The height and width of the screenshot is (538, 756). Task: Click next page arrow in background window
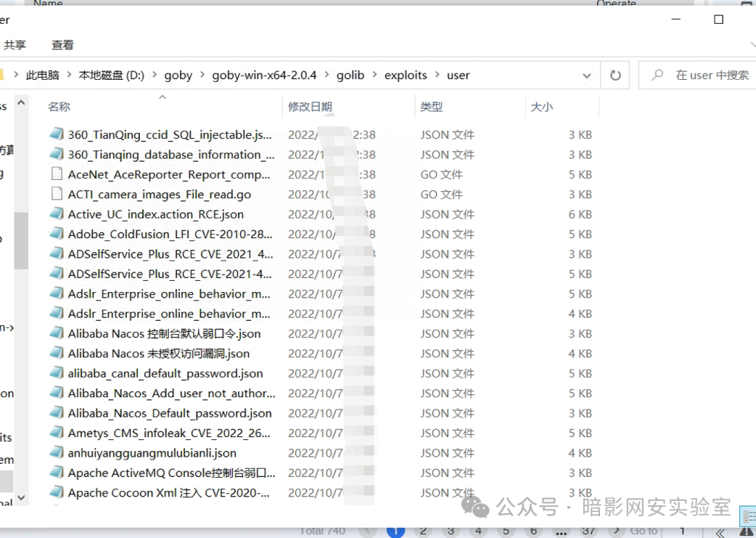[616, 531]
